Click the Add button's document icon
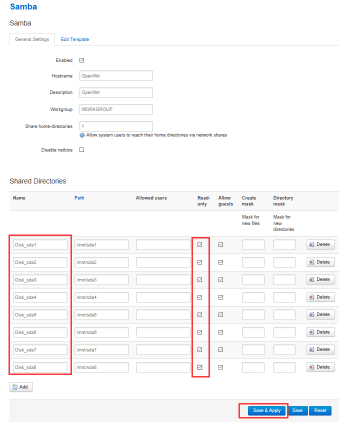363x424 pixels. tap(15, 387)
